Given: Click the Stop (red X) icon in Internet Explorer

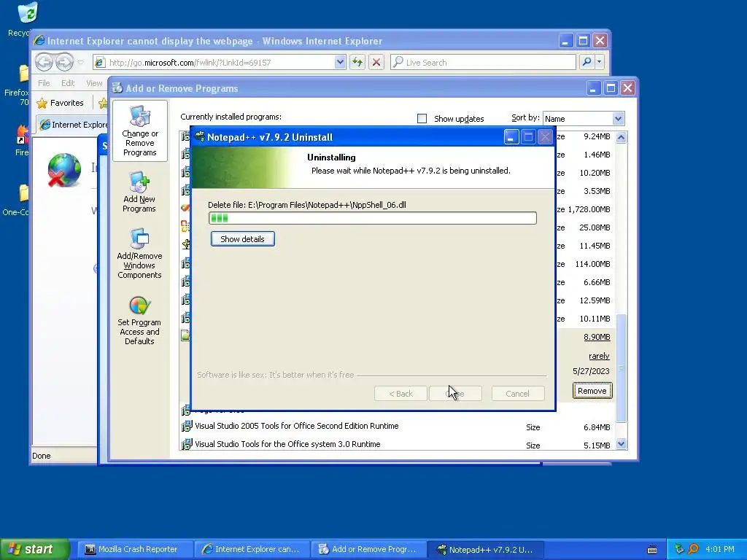Looking at the screenshot, I should 376,62.
